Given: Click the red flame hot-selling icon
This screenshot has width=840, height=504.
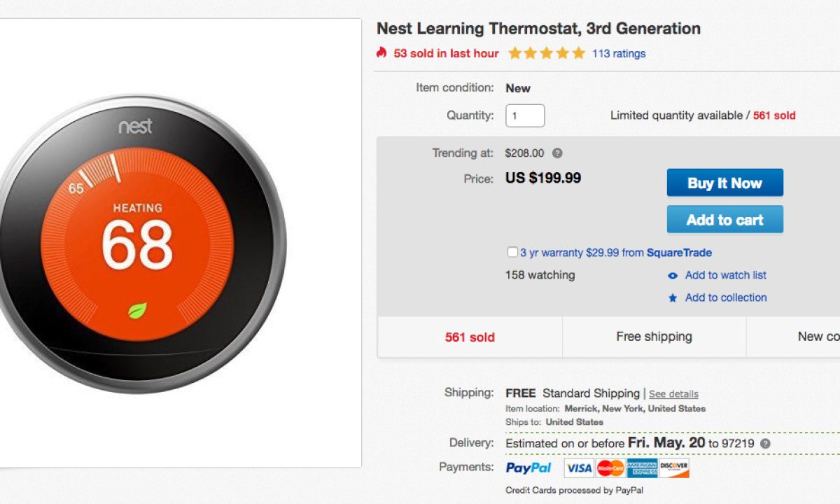Looking at the screenshot, I should 381,52.
